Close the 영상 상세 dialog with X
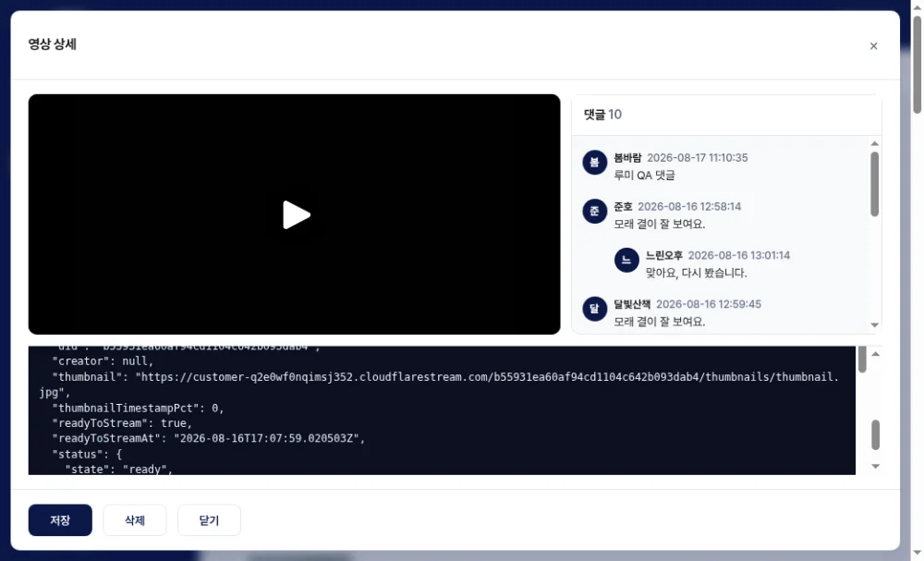This screenshot has height=561, width=924. click(873, 46)
